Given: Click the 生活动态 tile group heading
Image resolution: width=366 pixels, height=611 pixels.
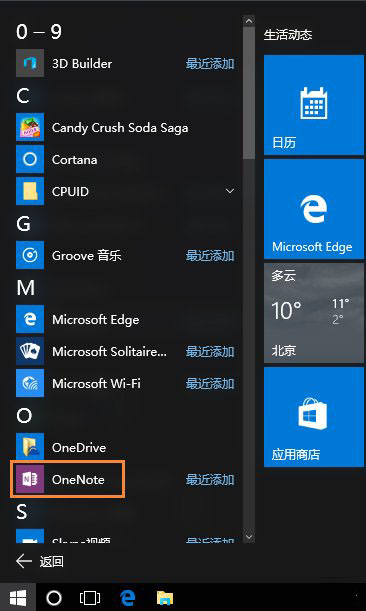Looking at the screenshot, I should pyautogui.click(x=288, y=35).
